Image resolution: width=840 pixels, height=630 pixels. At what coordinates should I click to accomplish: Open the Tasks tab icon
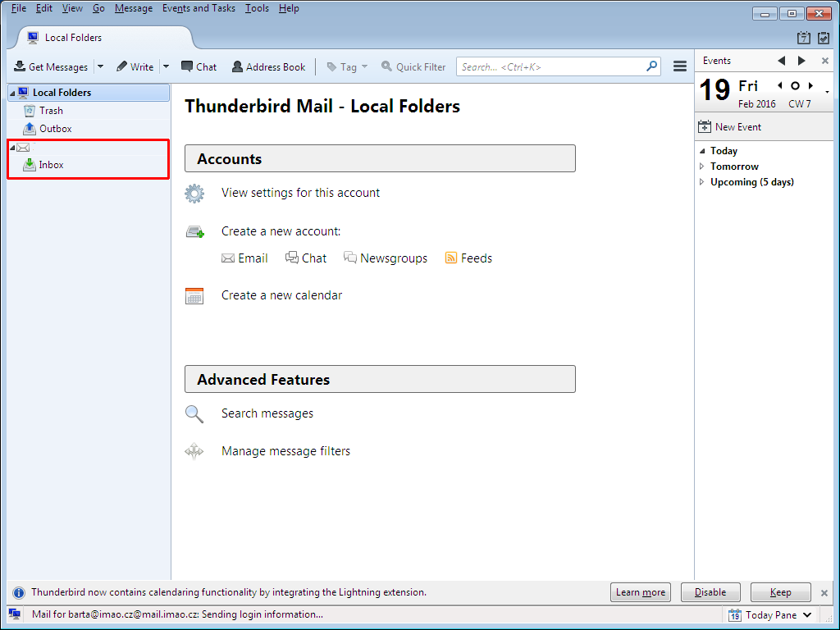(x=824, y=38)
